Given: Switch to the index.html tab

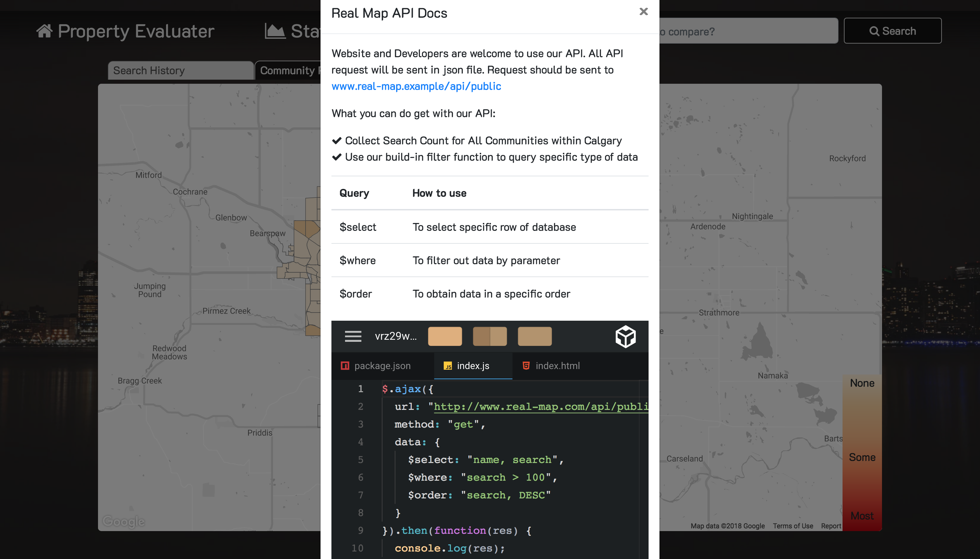Looking at the screenshot, I should pyautogui.click(x=551, y=366).
